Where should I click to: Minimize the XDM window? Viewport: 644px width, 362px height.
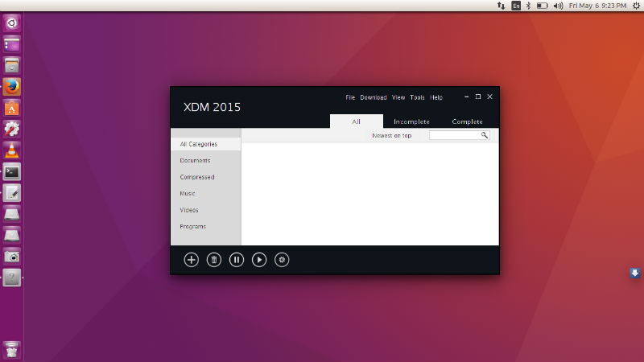click(x=467, y=97)
